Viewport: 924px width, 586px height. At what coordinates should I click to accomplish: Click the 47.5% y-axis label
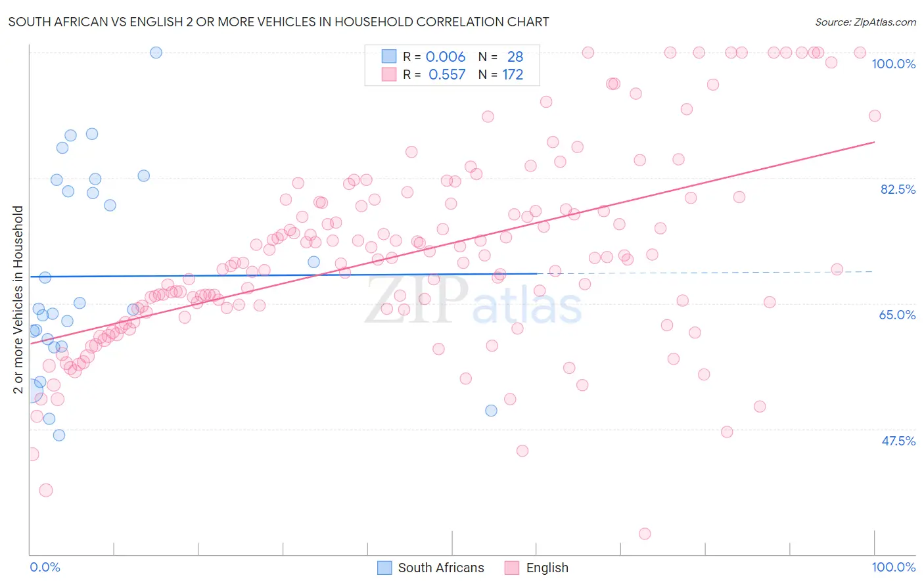(898, 441)
